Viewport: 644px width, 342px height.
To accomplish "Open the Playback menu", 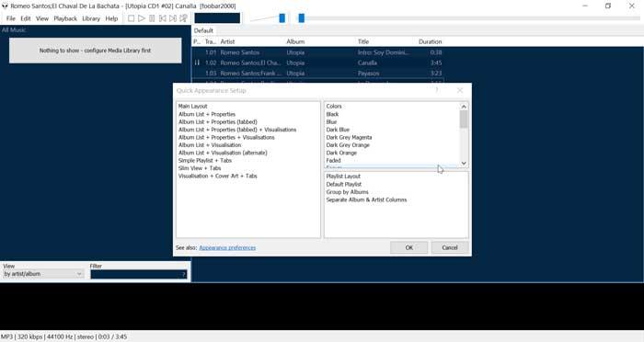I will point(65,18).
